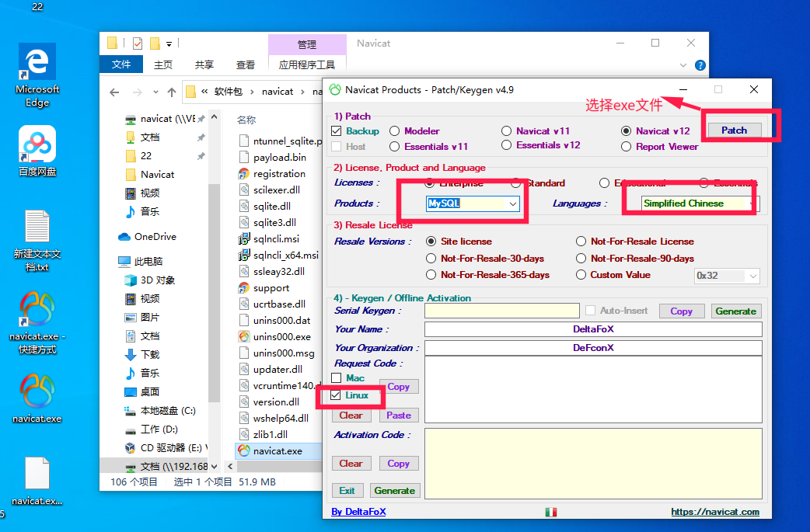This screenshot has height=532, width=810.
Task: Click Generate next to Serial Keygen
Action: (x=735, y=311)
